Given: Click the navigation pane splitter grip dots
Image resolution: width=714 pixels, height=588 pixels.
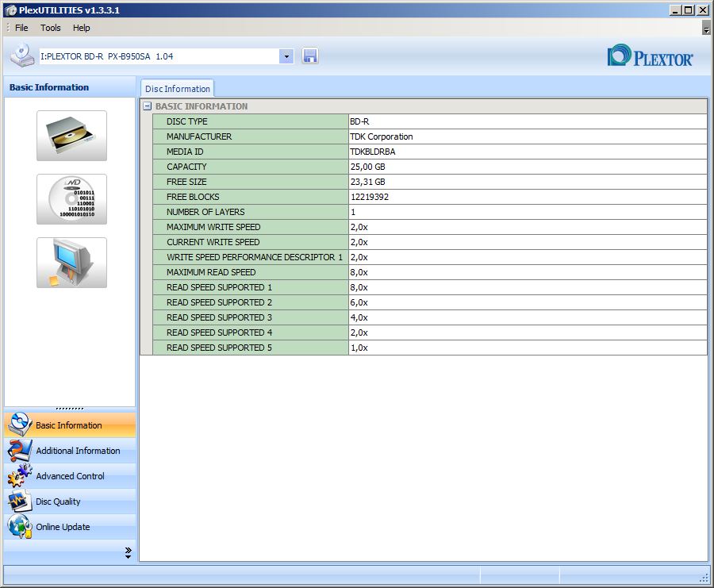Looking at the screenshot, I should [70, 409].
